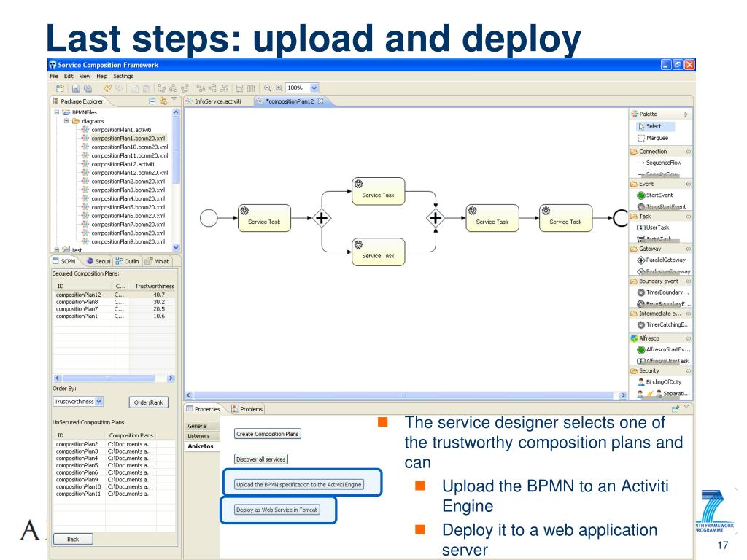Open the Edit menu

click(69, 76)
